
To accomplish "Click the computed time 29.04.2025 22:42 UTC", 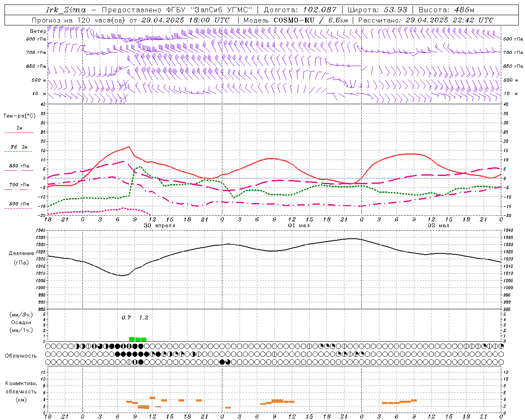I will [449, 20].
